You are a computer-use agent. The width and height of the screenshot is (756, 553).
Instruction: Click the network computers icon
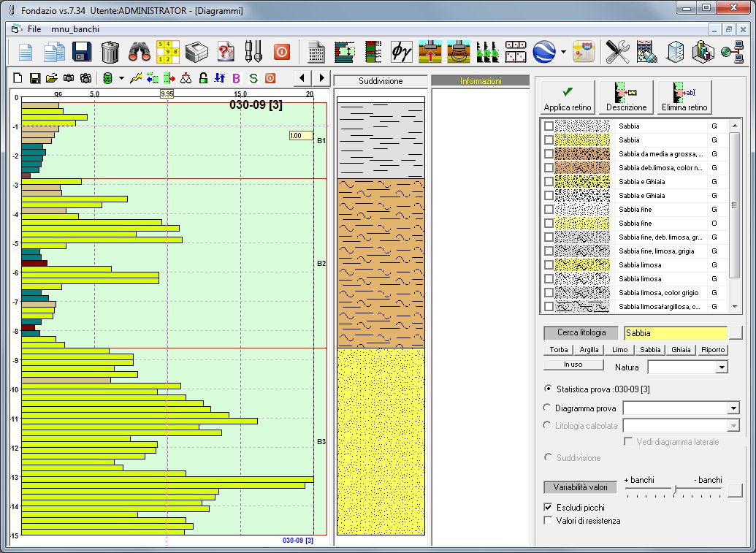(x=732, y=52)
